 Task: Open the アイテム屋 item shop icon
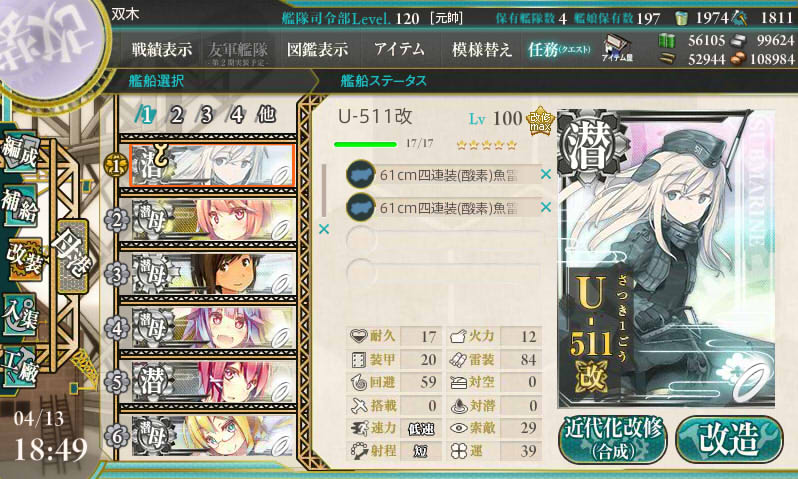617,49
